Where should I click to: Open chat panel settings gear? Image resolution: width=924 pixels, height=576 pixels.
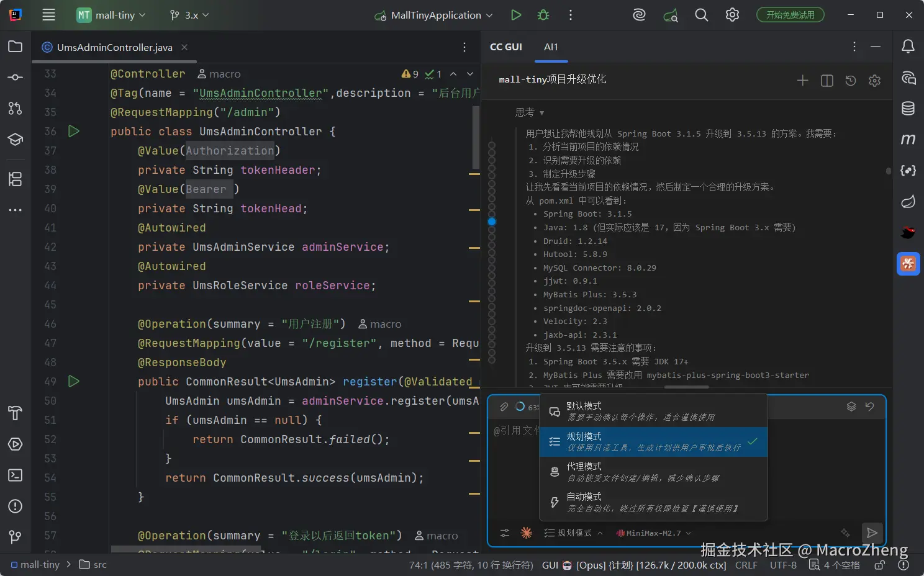(874, 80)
